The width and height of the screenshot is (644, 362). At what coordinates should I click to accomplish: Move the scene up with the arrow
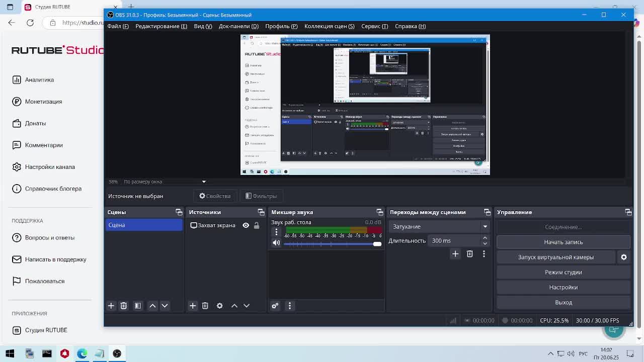point(152,306)
